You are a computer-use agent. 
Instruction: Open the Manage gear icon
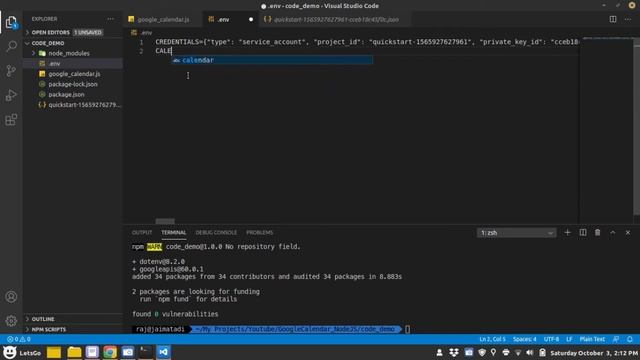coord(11,321)
